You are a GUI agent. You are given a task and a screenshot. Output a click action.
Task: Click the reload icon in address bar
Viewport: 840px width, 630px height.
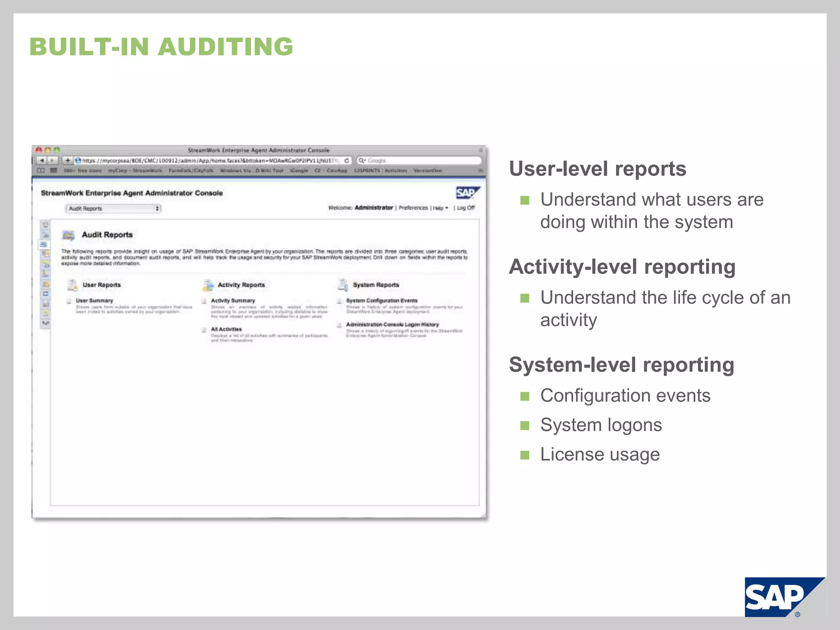(347, 160)
